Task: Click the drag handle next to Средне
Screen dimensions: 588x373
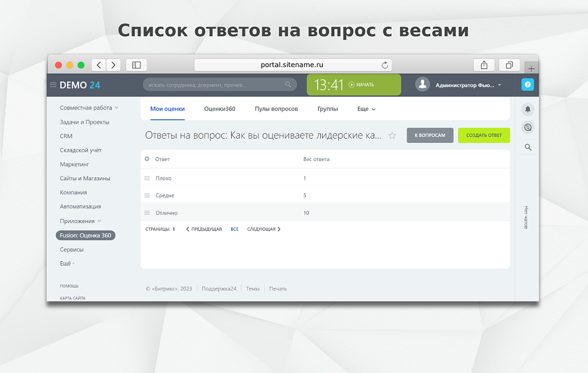Action: click(147, 195)
